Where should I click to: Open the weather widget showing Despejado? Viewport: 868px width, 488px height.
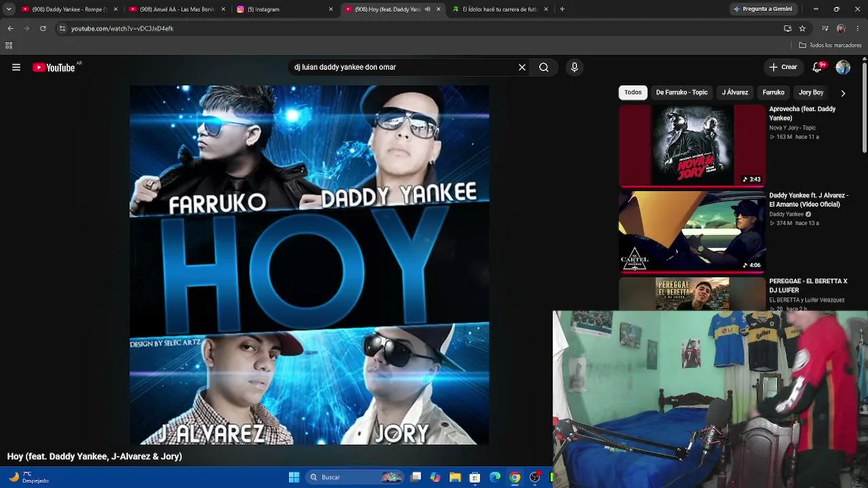coord(28,477)
